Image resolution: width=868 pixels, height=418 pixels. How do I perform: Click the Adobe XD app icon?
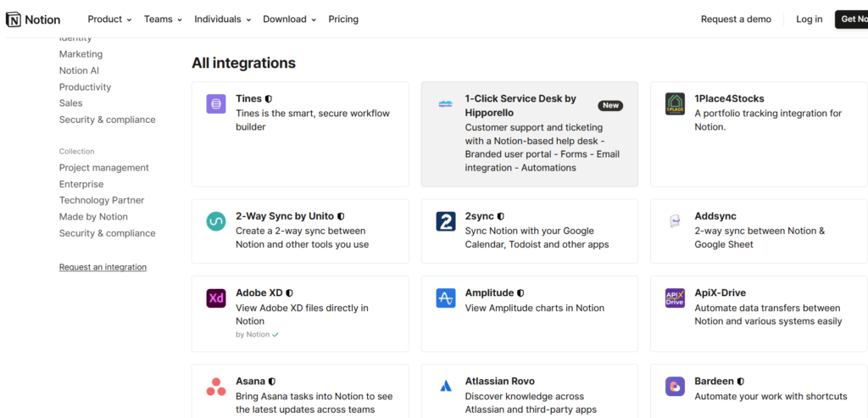pos(216,298)
